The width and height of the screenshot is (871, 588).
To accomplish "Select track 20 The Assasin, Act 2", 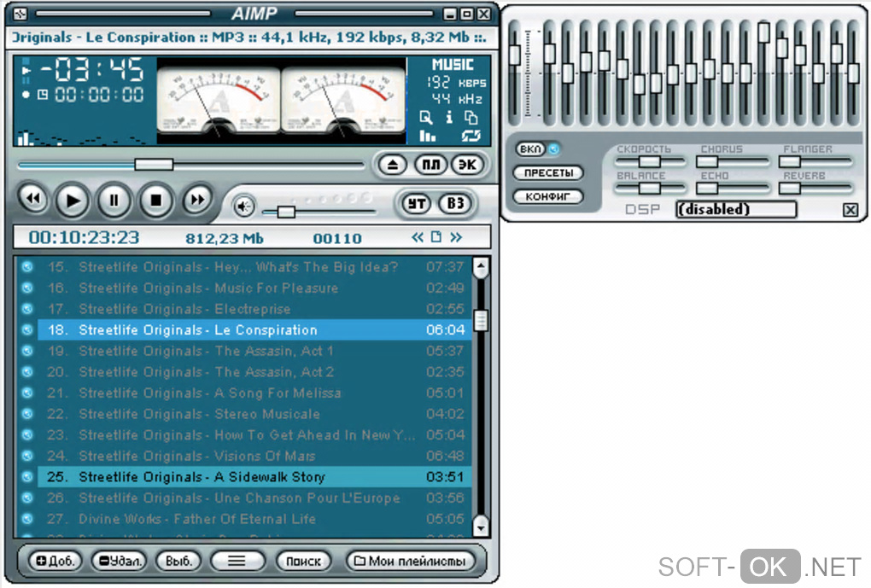I will click(x=254, y=372).
